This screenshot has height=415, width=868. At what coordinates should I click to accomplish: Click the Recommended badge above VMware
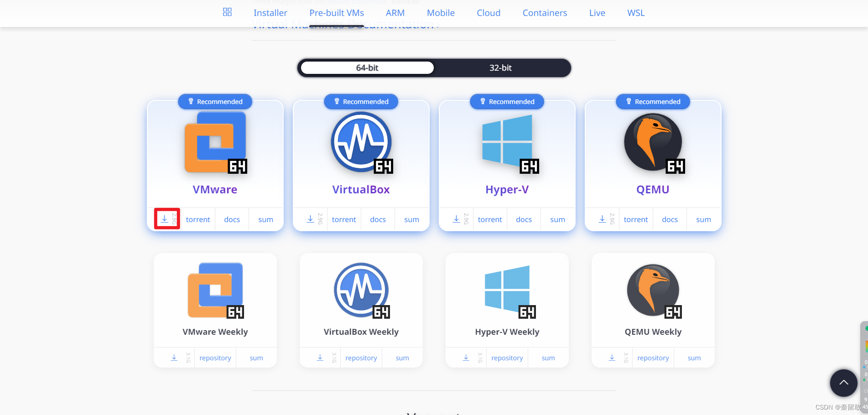click(215, 101)
